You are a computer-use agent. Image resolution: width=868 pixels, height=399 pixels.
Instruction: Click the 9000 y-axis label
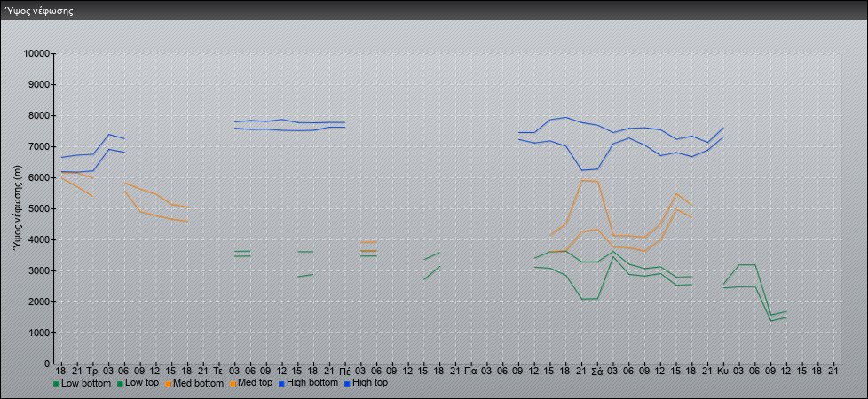[x=39, y=84]
